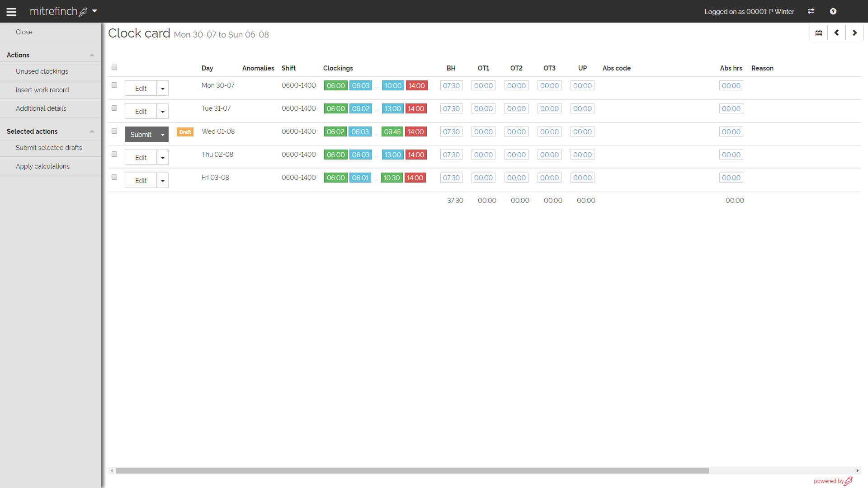868x488 pixels.
Task: Open the transfer/switch icon in the top bar
Action: pos(811,11)
